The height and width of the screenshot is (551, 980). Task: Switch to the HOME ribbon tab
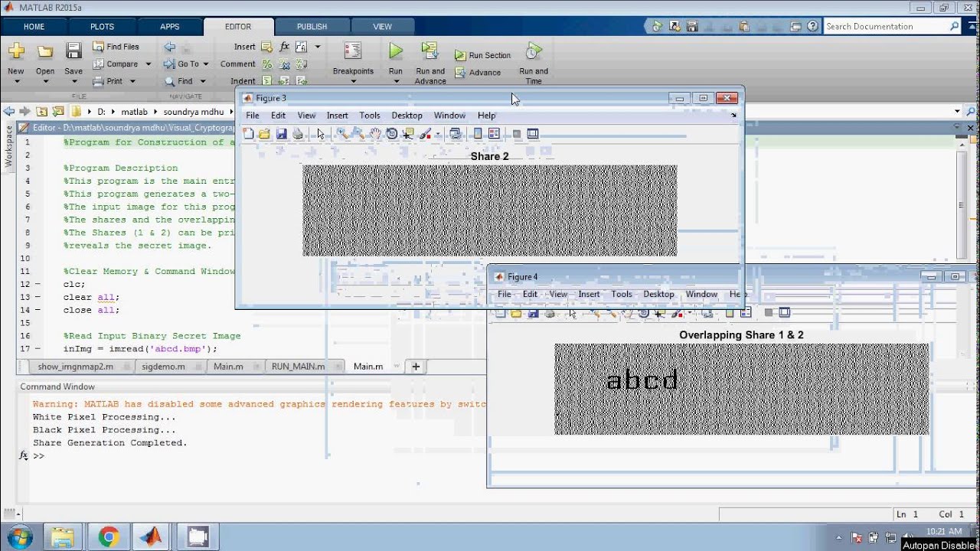tap(34, 27)
